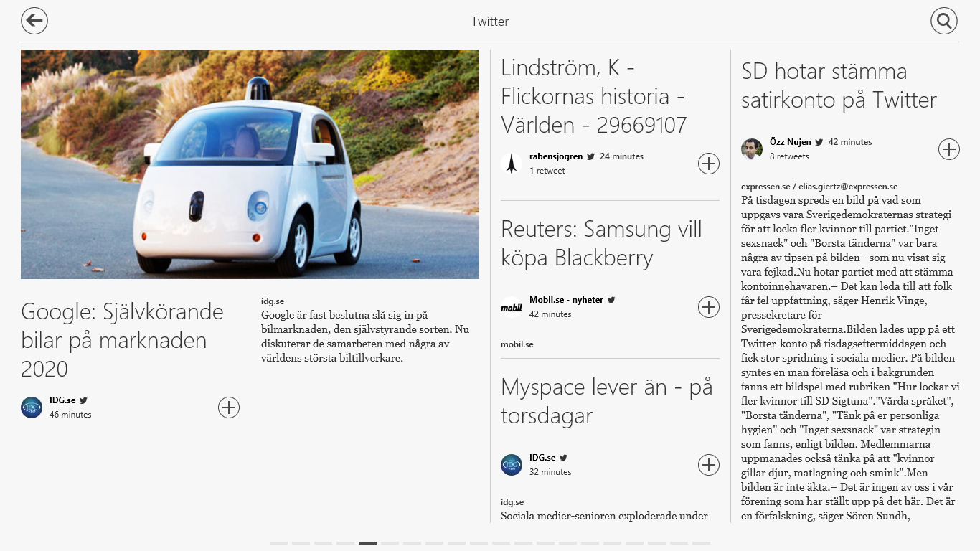Image resolution: width=980 pixels, height=551 pixels.
Task: Click the 'Lindström, K - Flickornas historia' title
Action: coord(594,96)
